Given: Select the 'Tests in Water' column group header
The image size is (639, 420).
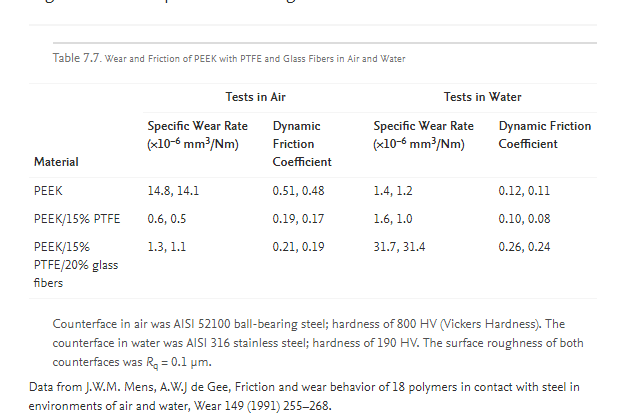Looking at the screenshot, I should coord(482,97).
